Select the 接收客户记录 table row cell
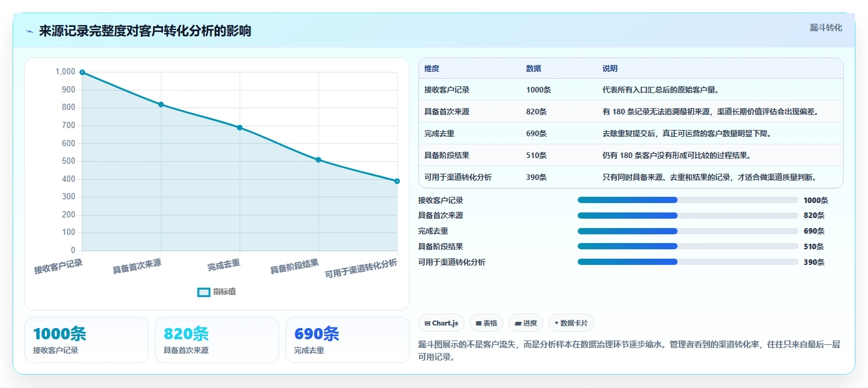Screen dimensions: 868x388 [447, 90]
